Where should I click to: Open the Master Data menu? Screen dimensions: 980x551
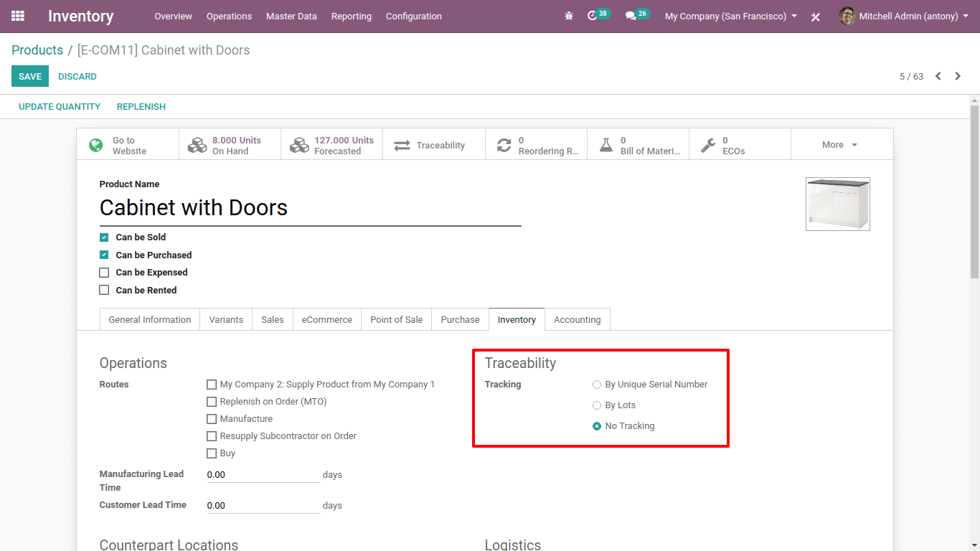pyautogui.click(x=291, y=16)
